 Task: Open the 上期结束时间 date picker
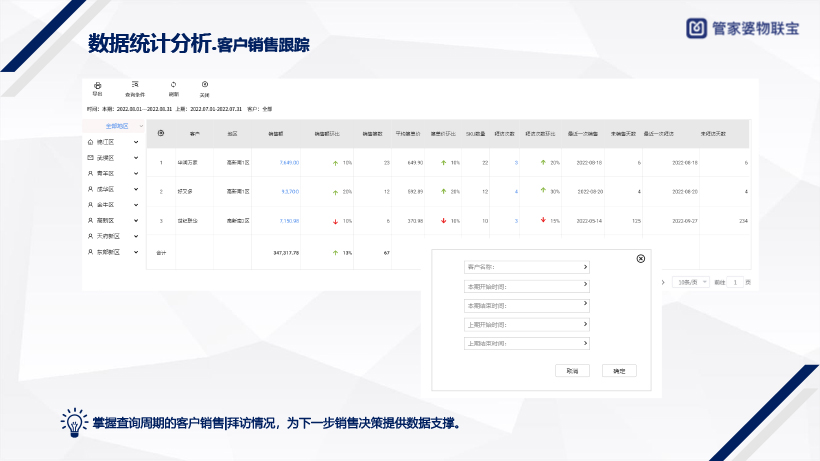point(525,343)
